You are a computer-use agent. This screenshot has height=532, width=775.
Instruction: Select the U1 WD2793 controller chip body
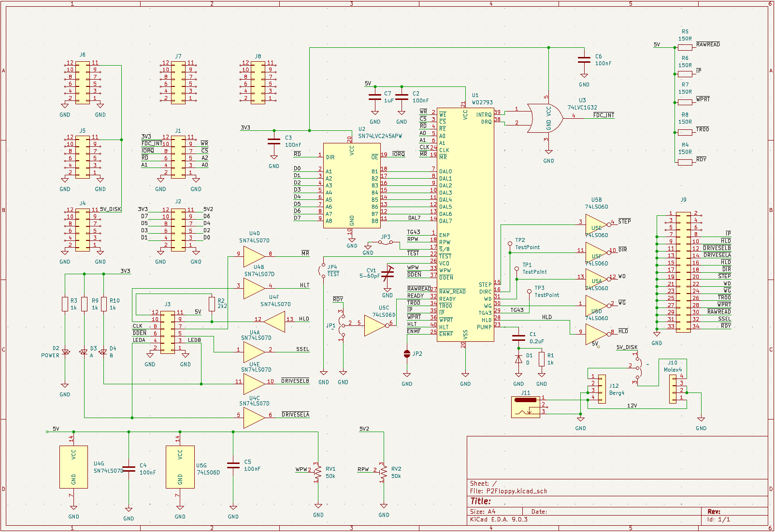(x=465, y=224)
